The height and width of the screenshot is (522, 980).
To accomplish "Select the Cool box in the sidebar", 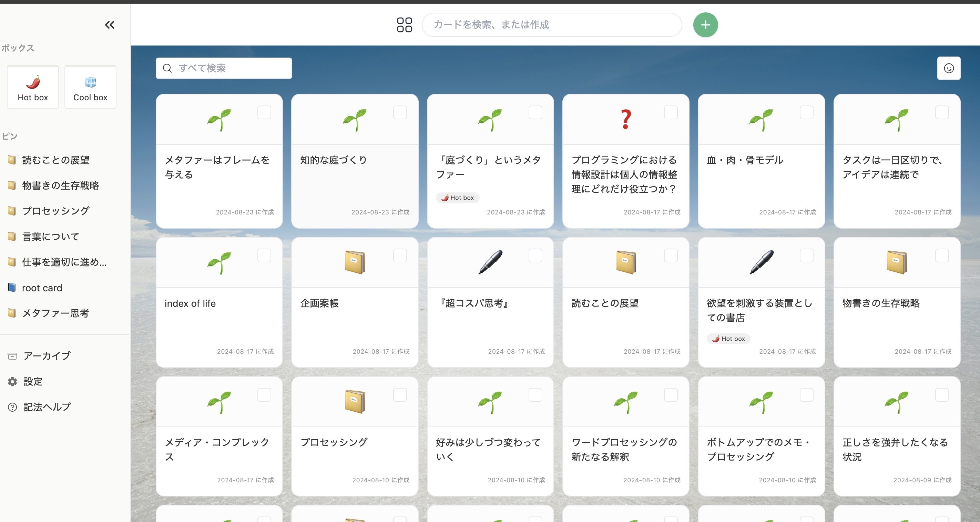I will pyautogui.click(x=90, y=87).
